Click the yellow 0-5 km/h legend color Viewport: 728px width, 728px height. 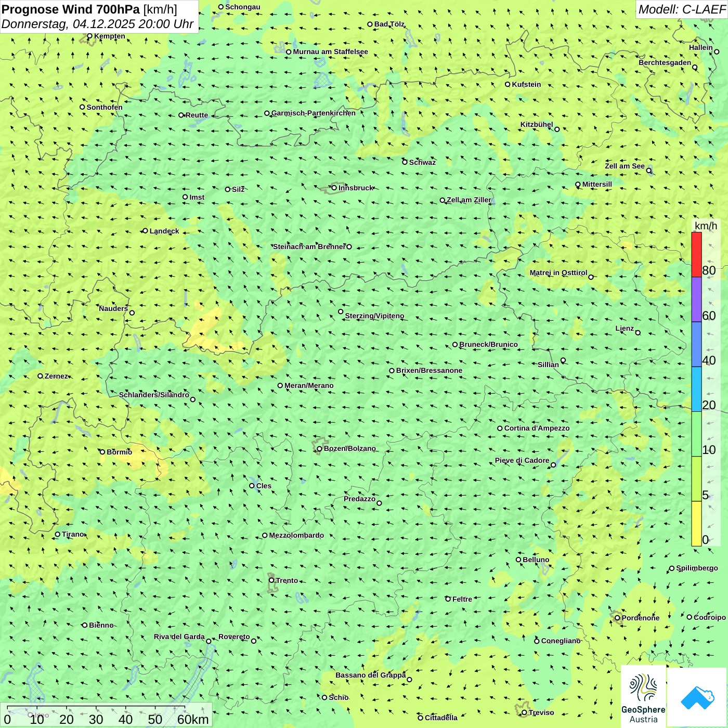(696, 524)
